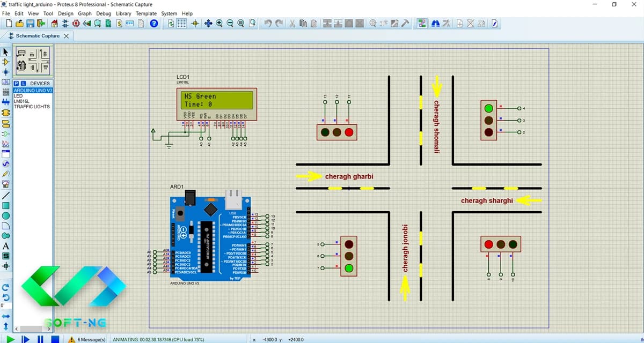644x343 pixels.
Task: Toggle the false origin crosshair button
Action: [195, 24]
